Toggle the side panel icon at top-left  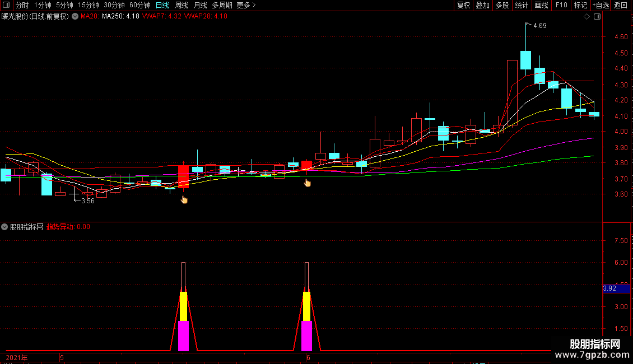pyautogui.click(x=6, y=5)
